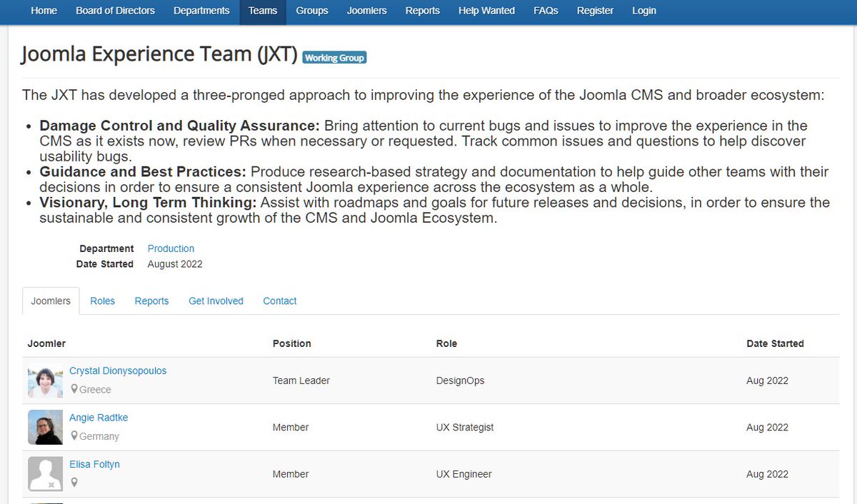857x504 pixels.
Task: Click Member position in Elisa Foltyn row
Action: 291,474
